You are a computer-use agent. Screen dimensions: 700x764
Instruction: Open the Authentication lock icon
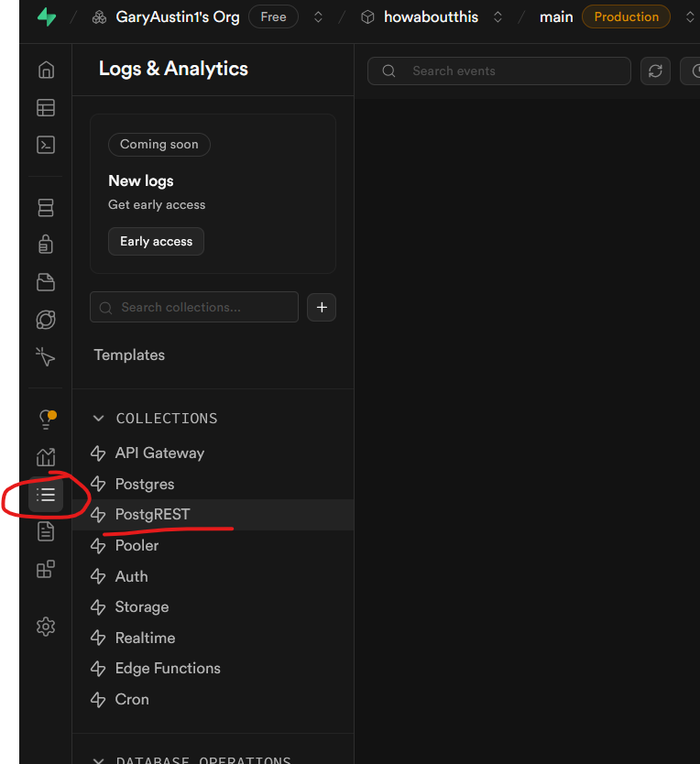point(46,245)
